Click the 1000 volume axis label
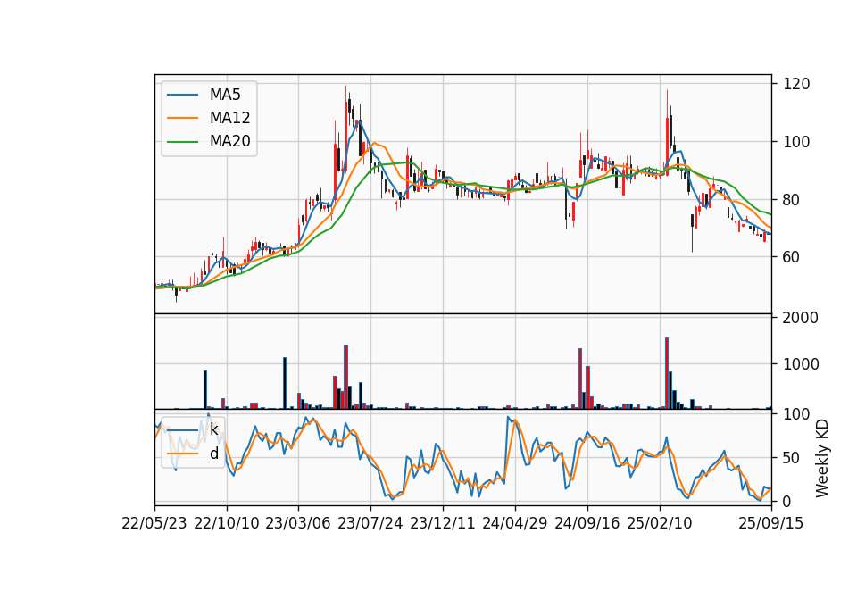The image size is (857, 616). (x=801, y=364)
